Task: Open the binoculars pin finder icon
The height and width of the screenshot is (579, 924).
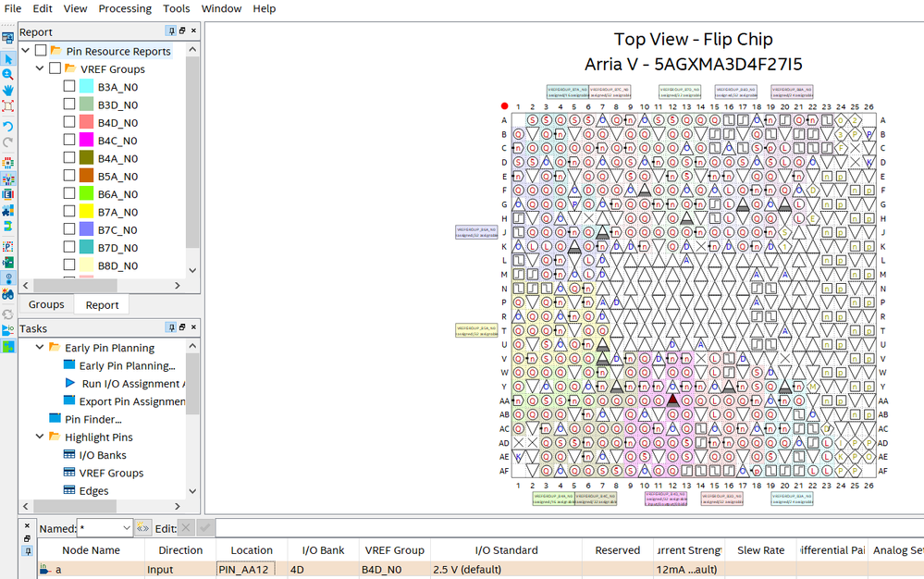Action: [x=7, y=294]
